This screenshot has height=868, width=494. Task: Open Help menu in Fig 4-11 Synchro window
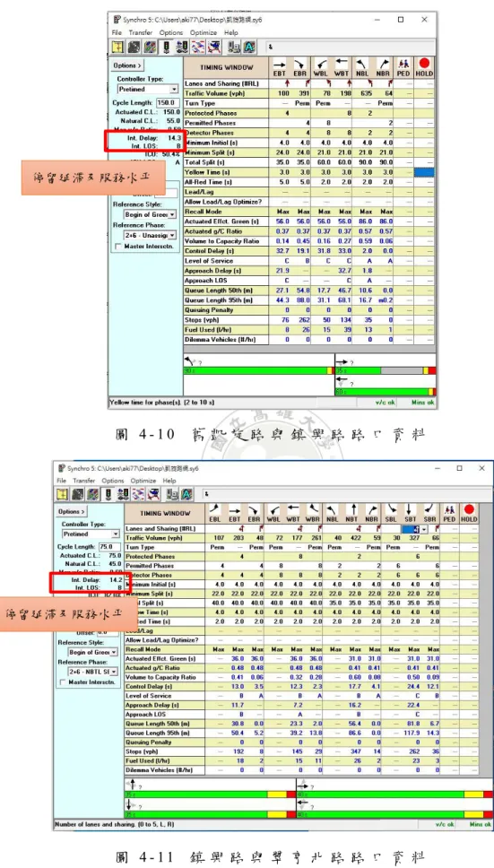[x=169, y=481]
